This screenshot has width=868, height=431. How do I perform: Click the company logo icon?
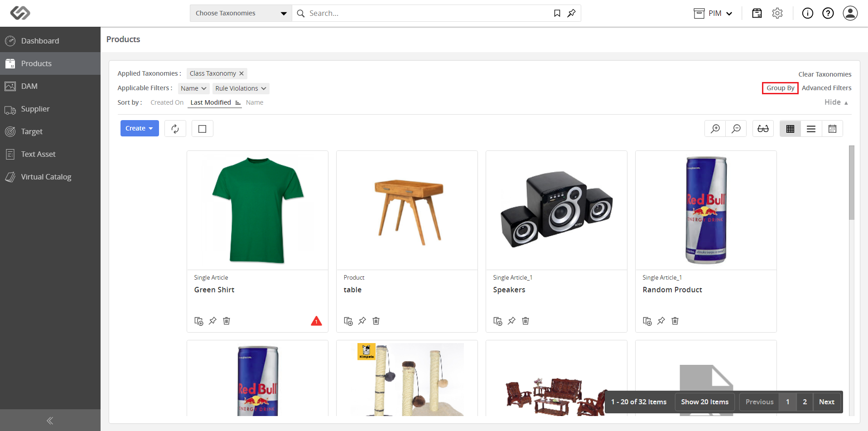click(20, 13)
